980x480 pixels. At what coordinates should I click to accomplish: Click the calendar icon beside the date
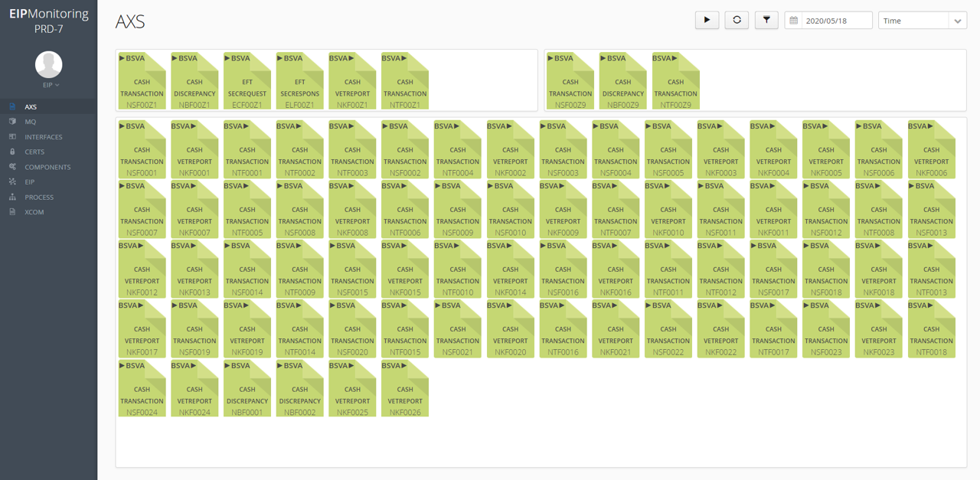794,21
